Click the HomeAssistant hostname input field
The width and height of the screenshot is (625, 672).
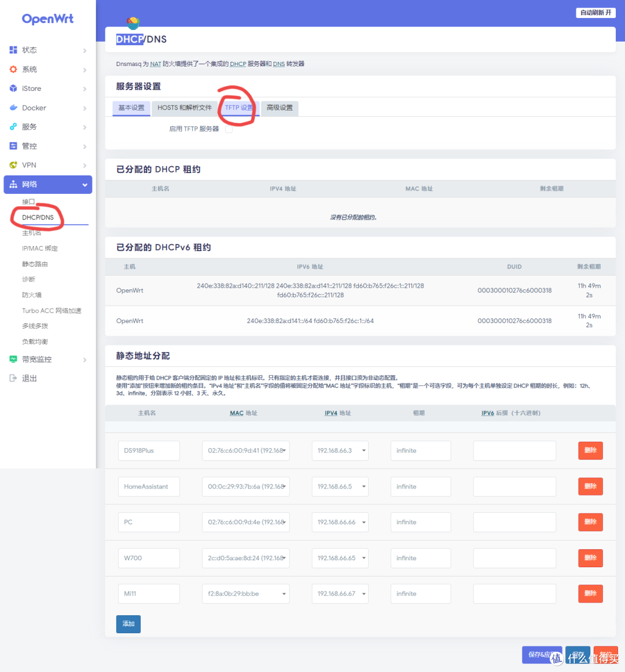(149, 486)
